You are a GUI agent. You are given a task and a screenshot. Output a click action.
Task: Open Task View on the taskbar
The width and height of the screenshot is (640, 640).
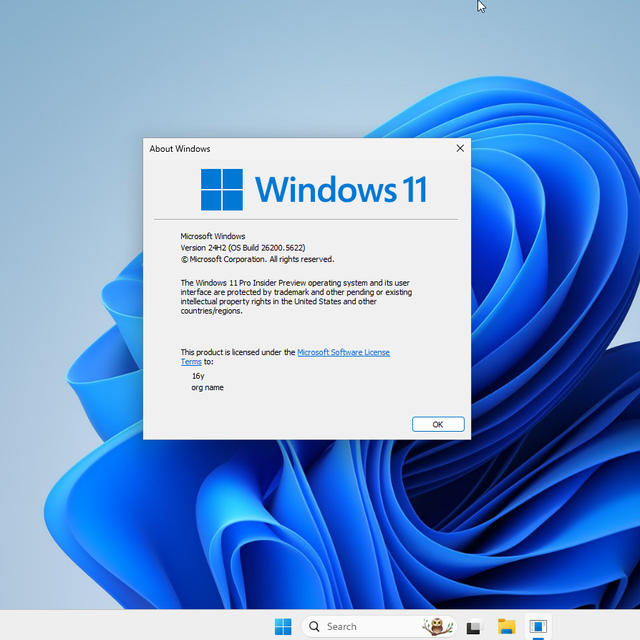[474, 627]
